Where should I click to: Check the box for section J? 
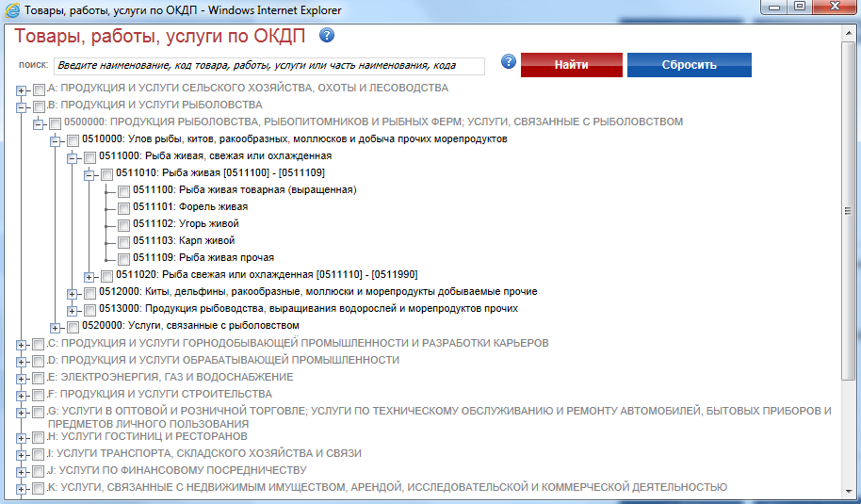click(38, 472)
